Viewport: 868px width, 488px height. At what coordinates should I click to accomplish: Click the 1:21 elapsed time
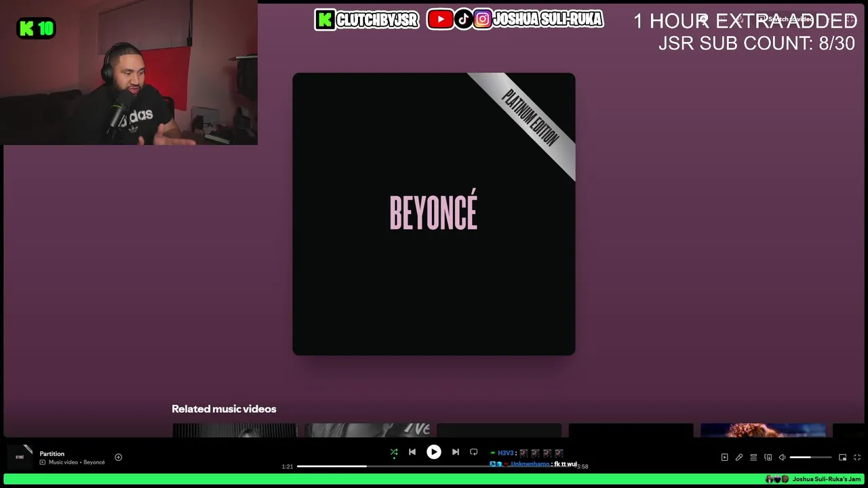(288, 466)
